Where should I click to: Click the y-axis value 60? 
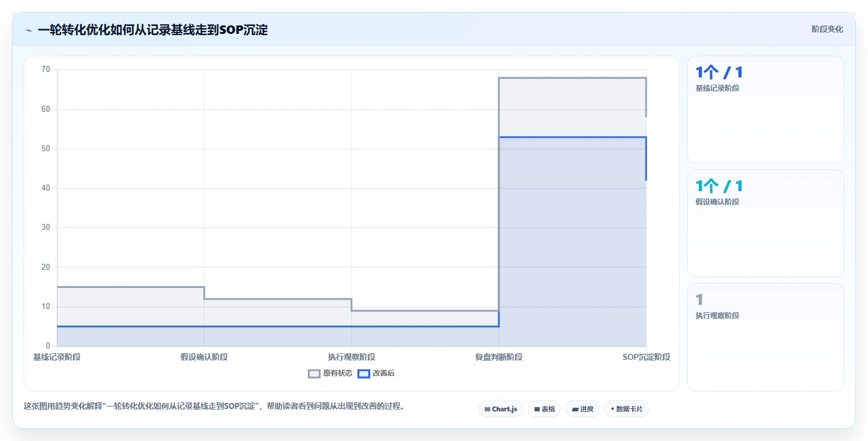[45, 109]
